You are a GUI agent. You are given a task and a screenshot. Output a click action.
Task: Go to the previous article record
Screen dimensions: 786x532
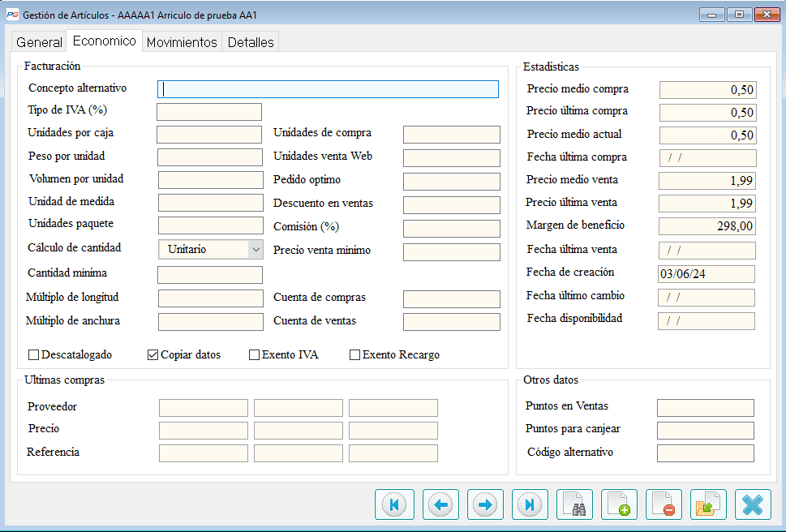(440, 504)
